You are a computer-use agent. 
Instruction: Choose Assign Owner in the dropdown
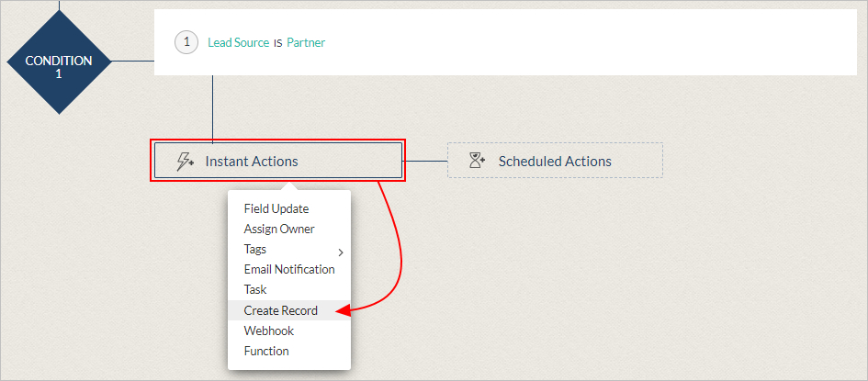tap(289, 229)
